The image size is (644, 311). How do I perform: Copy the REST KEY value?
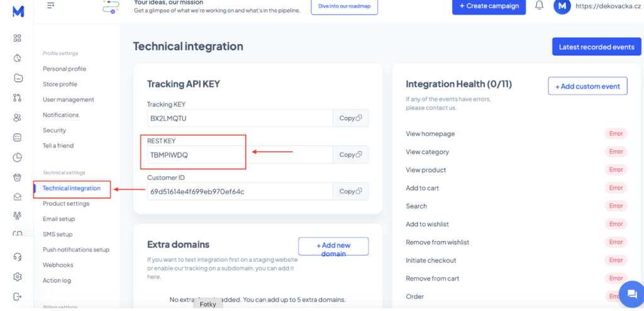coord(350,155)
